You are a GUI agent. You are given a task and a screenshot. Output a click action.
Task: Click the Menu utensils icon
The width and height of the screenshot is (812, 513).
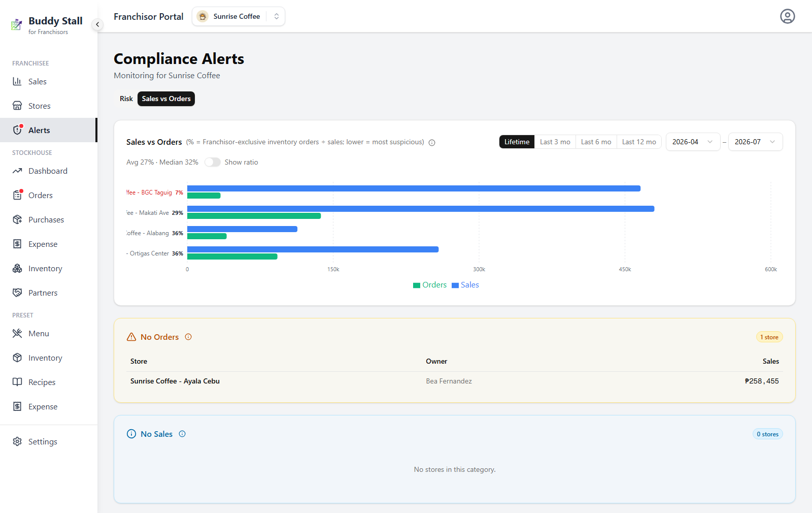(x=17, y=333)
